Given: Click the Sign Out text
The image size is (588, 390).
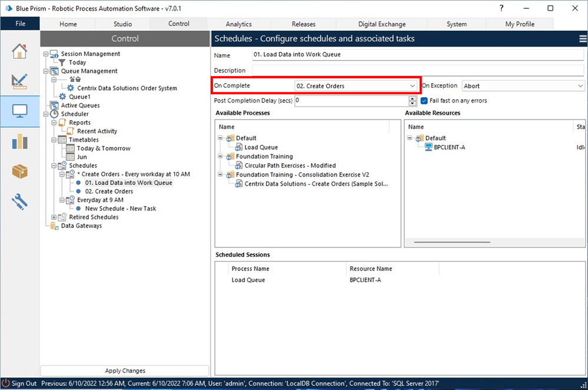Looking at the screenshot, I should (x=24, y=384).
